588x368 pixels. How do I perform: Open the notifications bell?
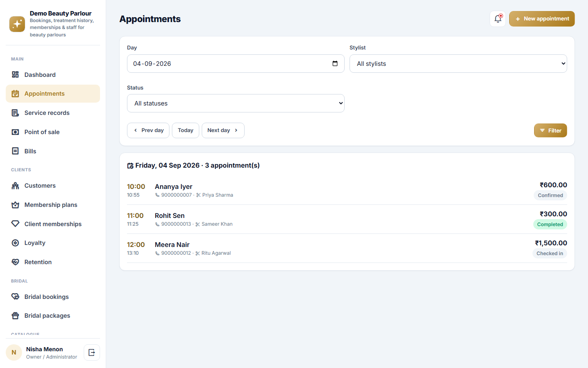click(498, 19)
